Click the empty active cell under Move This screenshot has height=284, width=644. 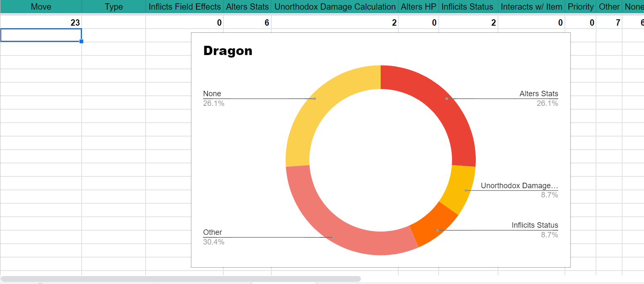[x=41, y=35]
